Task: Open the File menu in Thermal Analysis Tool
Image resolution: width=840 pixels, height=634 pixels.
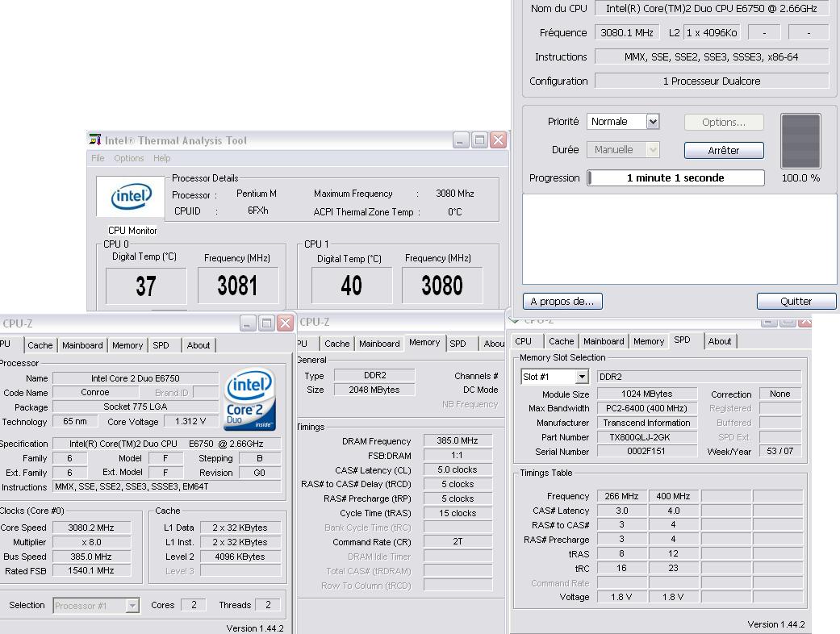Action: click(x=98, y=158)
